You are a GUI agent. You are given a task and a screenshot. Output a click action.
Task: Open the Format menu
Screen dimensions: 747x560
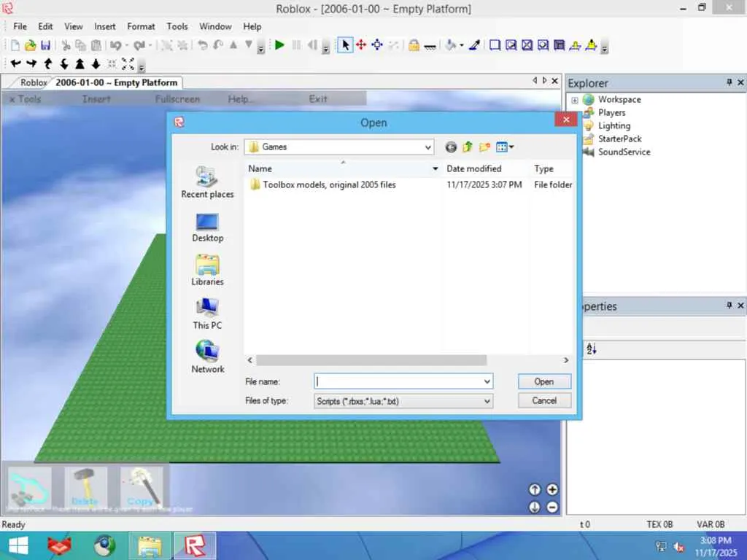141,27
